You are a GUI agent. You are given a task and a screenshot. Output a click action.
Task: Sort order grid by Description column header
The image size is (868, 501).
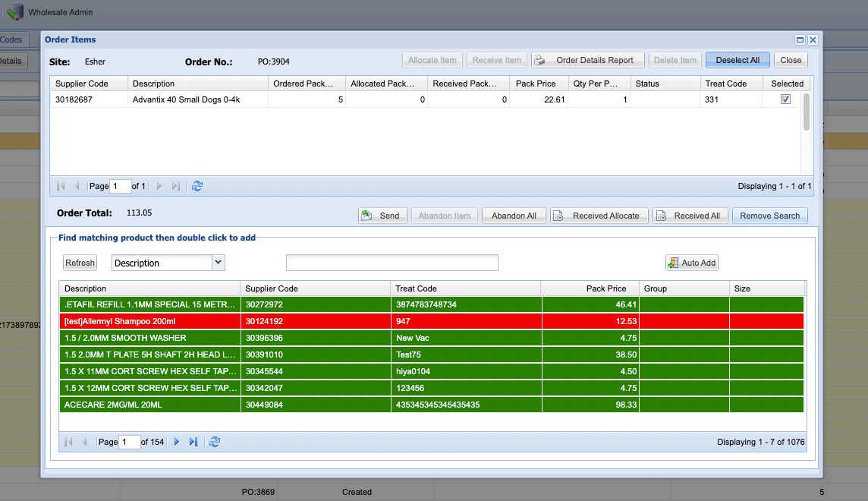click(198, 83)
